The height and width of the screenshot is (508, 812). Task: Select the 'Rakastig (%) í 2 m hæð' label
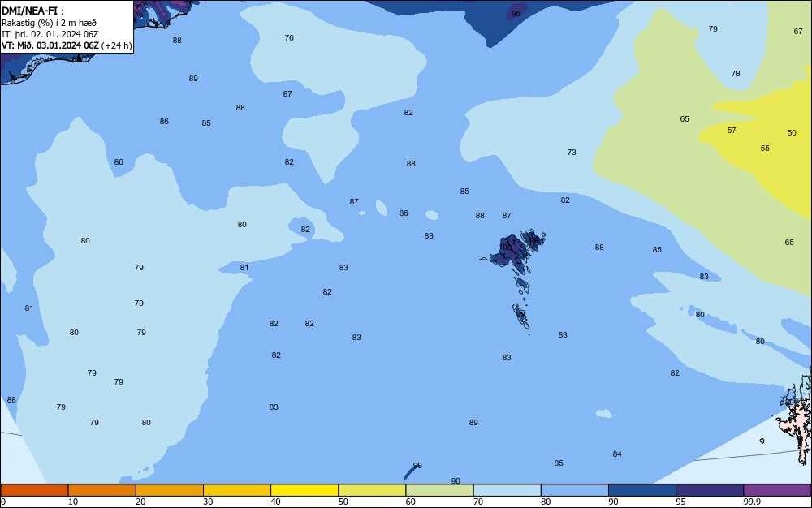50,23
